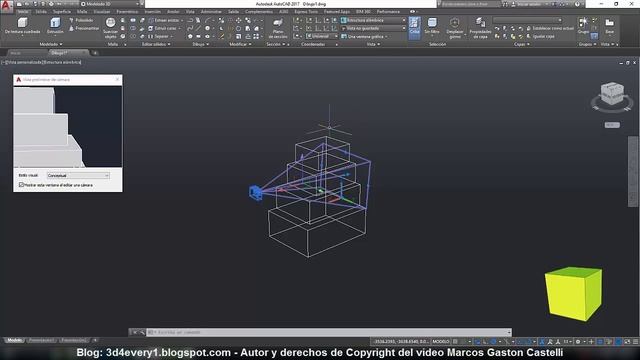The height and width of the screenshot is (360, 640).
Task: Select the blue camera glyph in the viewport
Action: (255, 193)
